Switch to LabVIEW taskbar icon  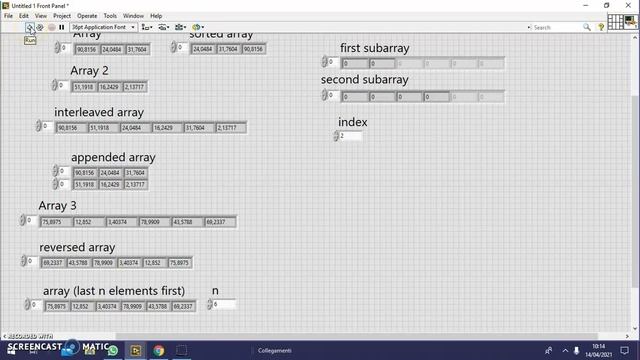[136, 350]
